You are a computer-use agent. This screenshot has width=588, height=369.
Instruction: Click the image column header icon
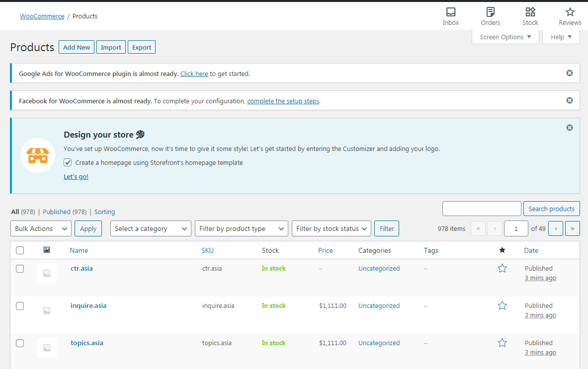[47, 250]
